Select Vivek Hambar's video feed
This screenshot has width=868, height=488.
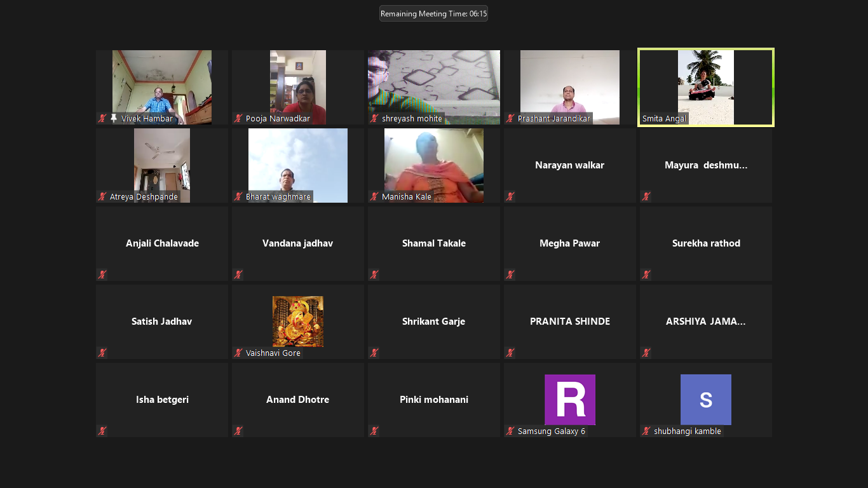162,87
